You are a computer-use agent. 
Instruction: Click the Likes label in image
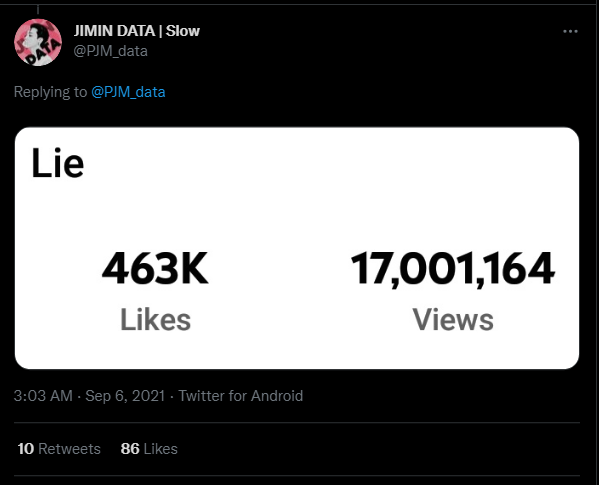tap(155, 320)
